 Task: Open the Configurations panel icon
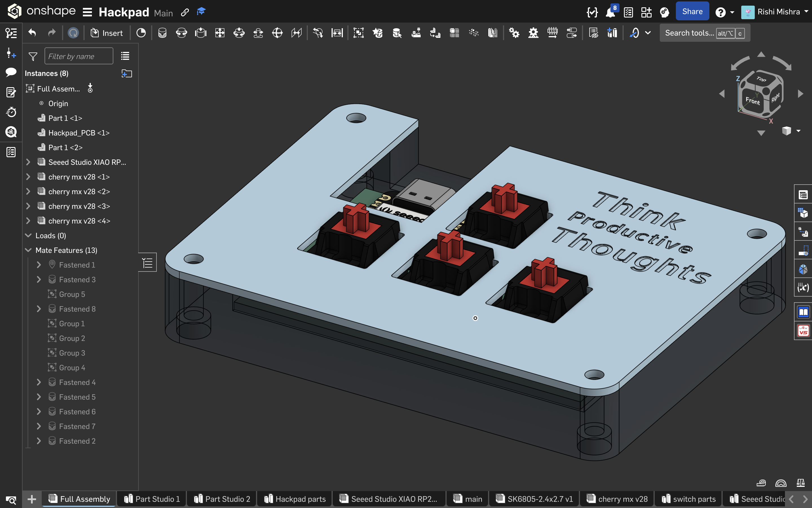803,213
